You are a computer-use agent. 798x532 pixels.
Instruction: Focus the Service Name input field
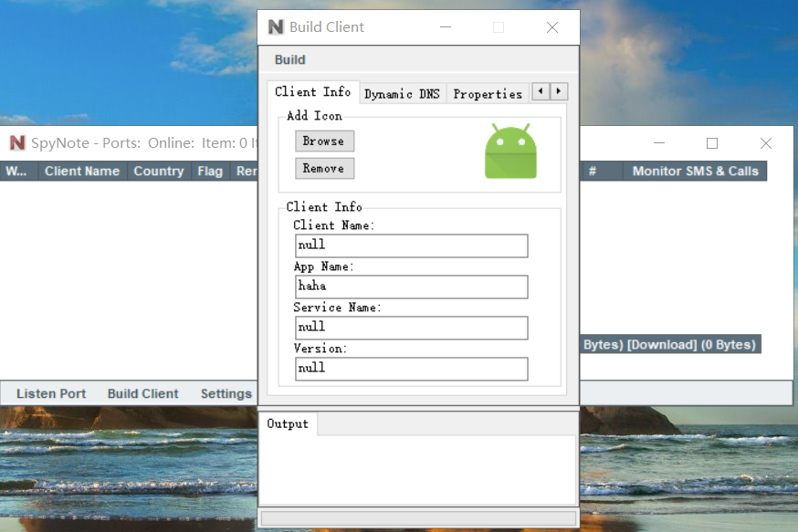click(411, 328)
